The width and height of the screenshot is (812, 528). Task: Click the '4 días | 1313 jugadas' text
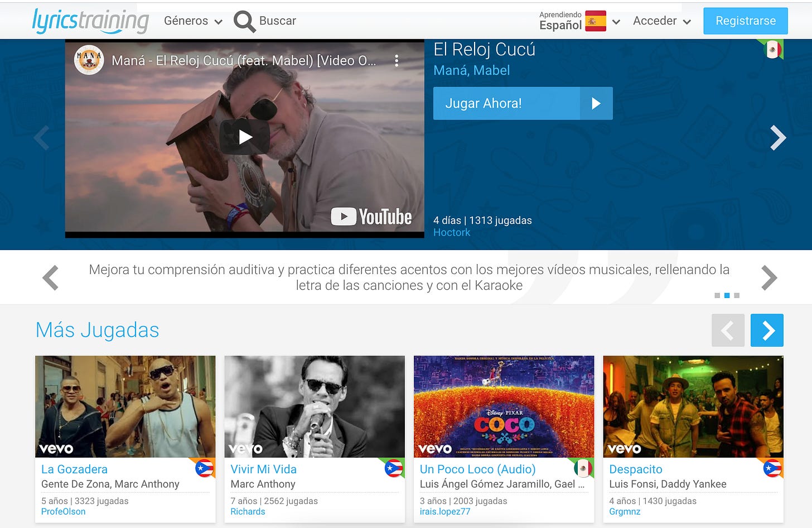click(x=482, y=220)
